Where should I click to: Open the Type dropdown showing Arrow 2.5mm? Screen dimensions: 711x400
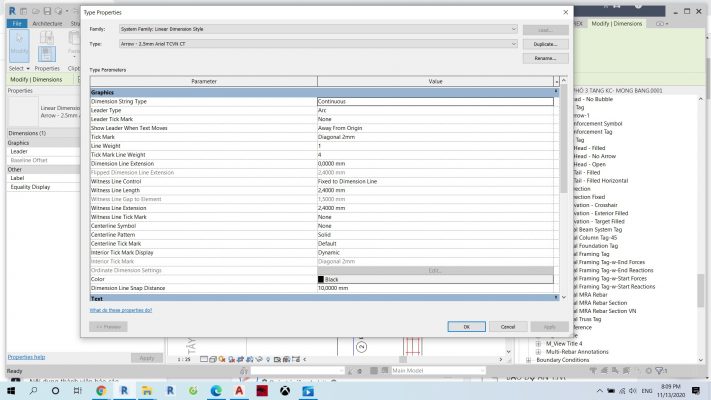tap(317, 44)
